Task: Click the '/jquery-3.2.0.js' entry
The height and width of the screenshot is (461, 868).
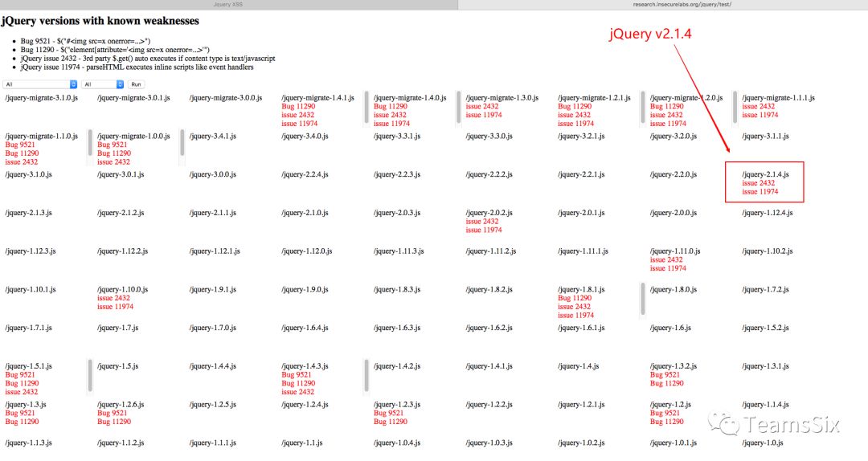Action: coord(674,137)
